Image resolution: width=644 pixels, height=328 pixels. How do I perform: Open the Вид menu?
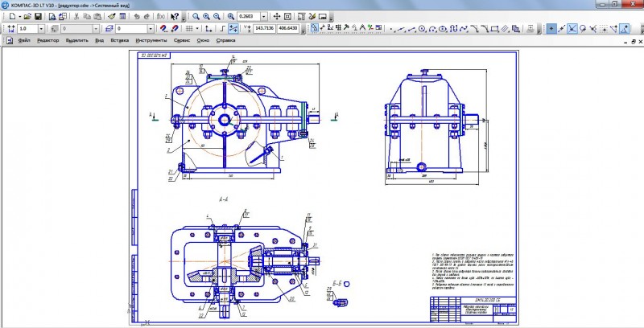click(99, 40)
